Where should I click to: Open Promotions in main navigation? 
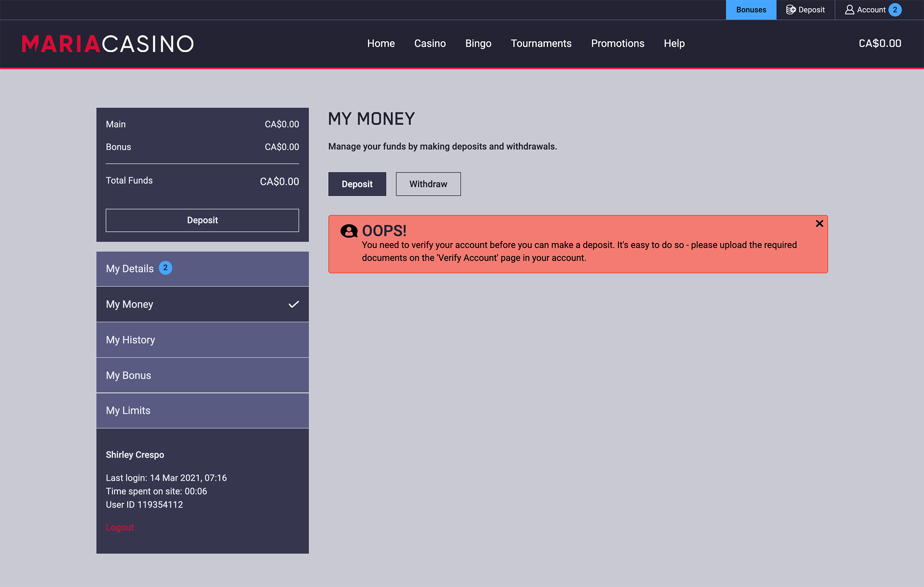point(618,43)
